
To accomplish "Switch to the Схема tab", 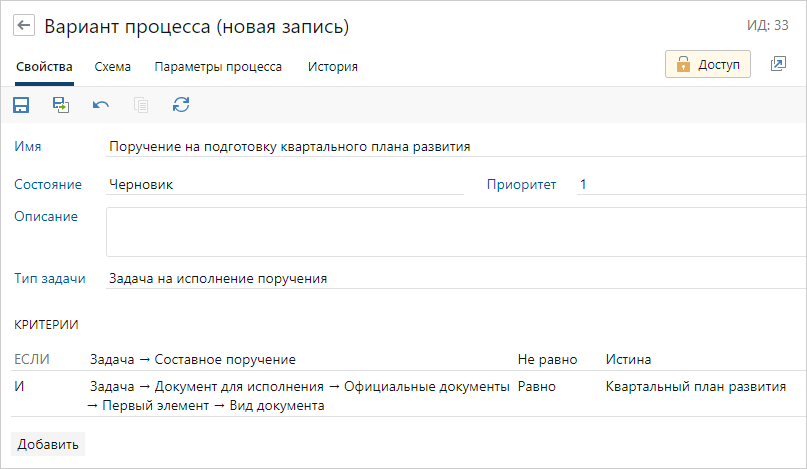I will click(x=113, y=67).
